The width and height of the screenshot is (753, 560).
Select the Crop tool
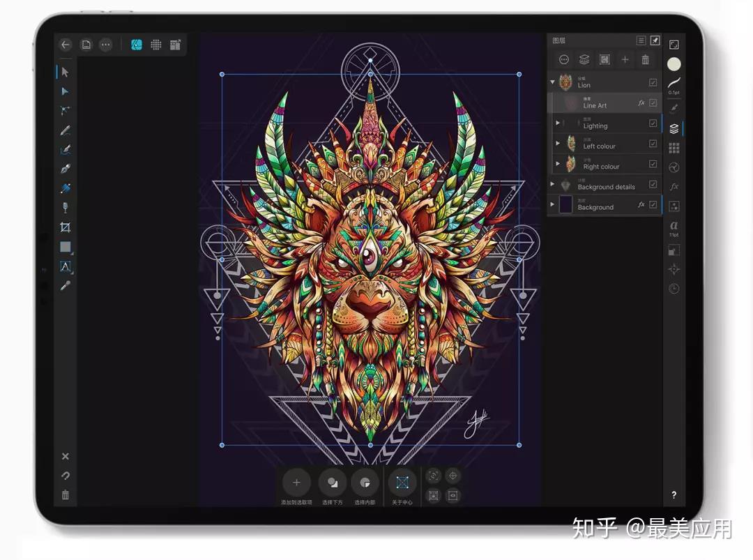tap(66, 227)
